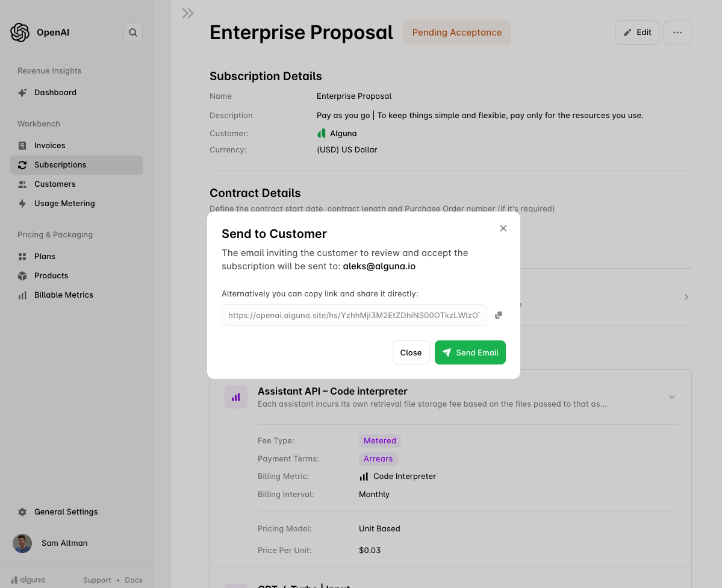Open the Docs link

click(x=134, y=580)
